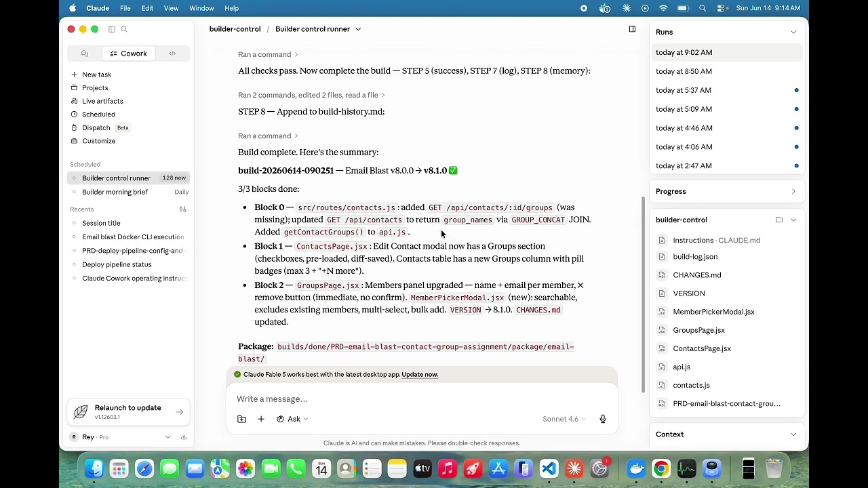Open run from today at 4:46 AM

[727, 128]
